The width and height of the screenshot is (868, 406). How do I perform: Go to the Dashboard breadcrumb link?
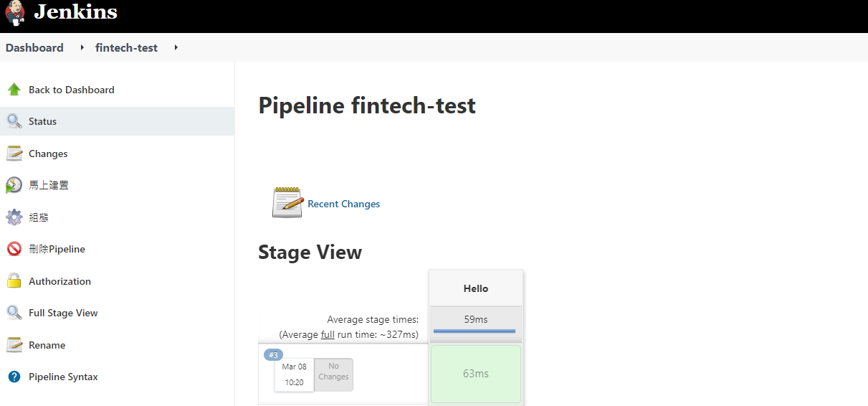(x=34, y=48)
